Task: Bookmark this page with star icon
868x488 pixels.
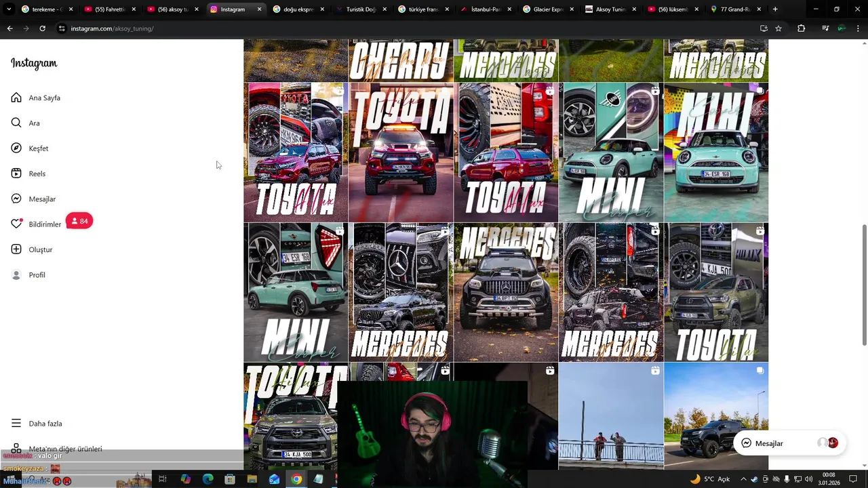Action: 778,28
